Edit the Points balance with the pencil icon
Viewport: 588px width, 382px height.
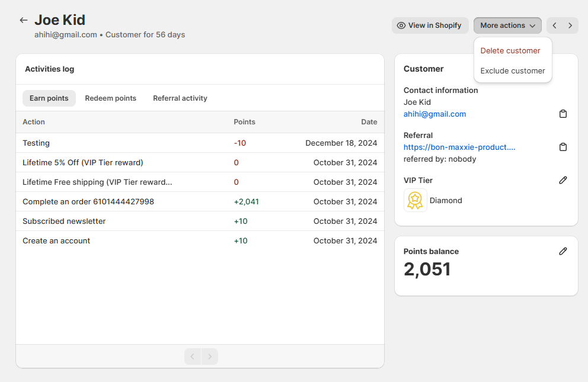[563, 251]
